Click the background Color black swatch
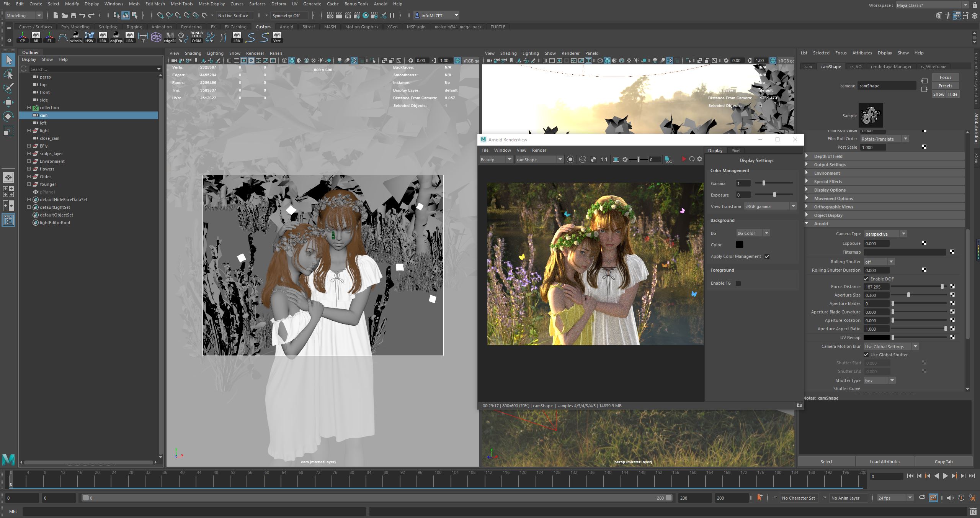Image resolution: width=980 pixels, height=518 pixels. [x=739, y=244]
